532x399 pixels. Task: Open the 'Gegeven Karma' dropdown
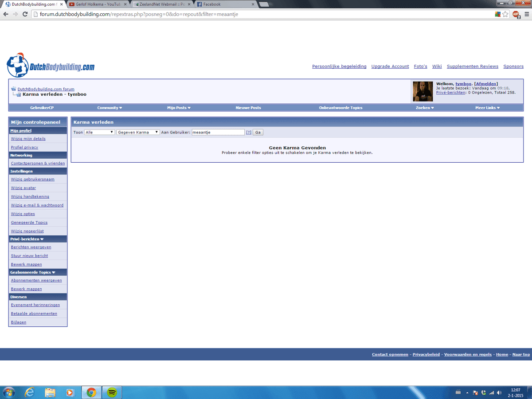click(x=138, y=132)
